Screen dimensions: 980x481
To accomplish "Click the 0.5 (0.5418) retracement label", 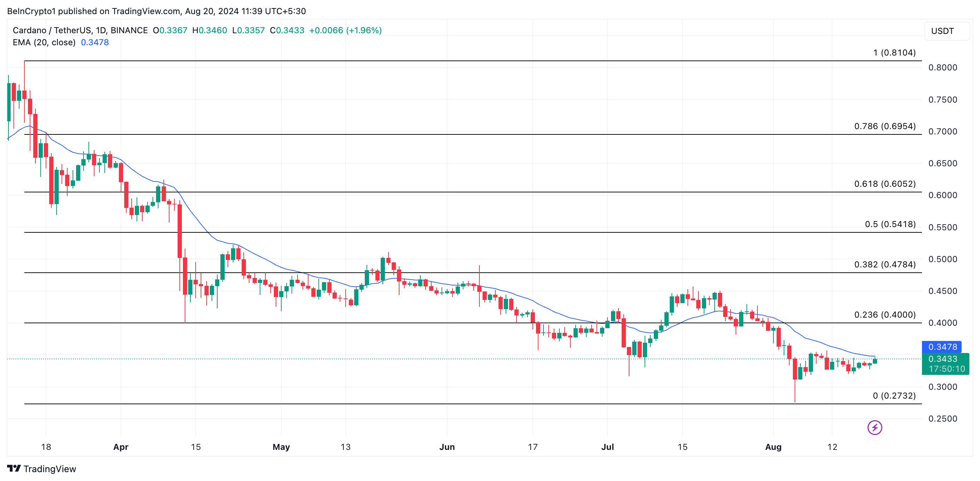I will 890,224.
